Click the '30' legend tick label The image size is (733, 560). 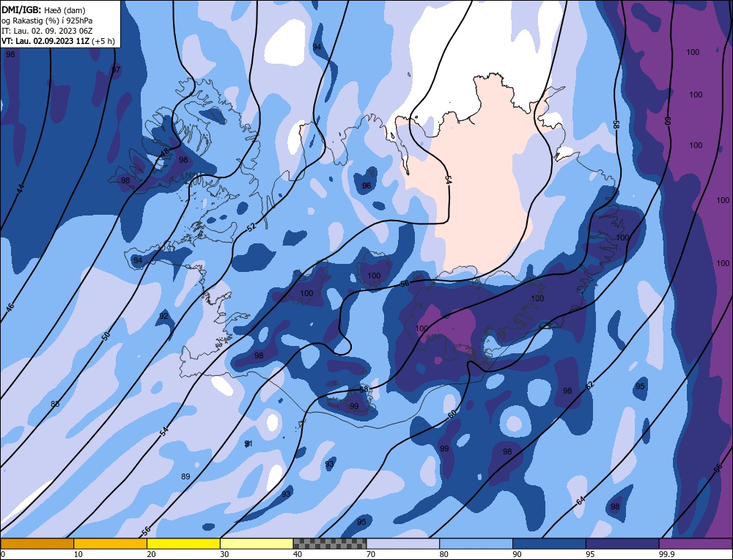[x=224, y=554]
